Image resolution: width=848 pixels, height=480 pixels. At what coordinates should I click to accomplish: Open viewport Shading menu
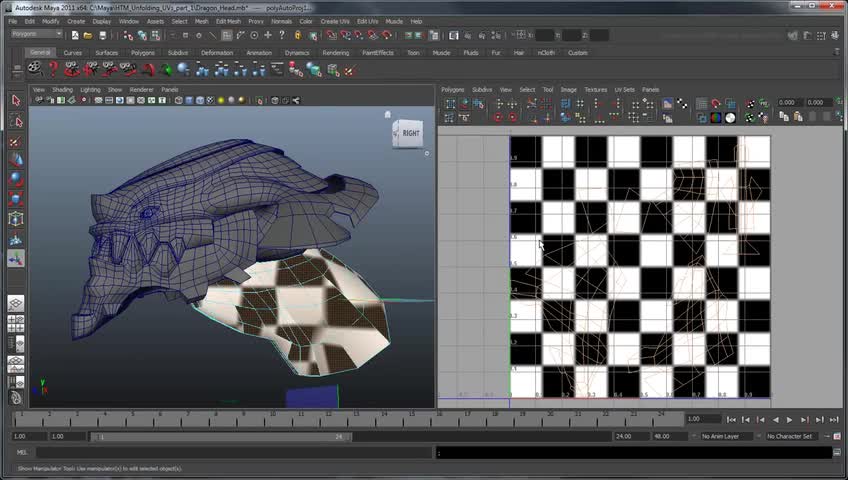click(x=62, y=90)
